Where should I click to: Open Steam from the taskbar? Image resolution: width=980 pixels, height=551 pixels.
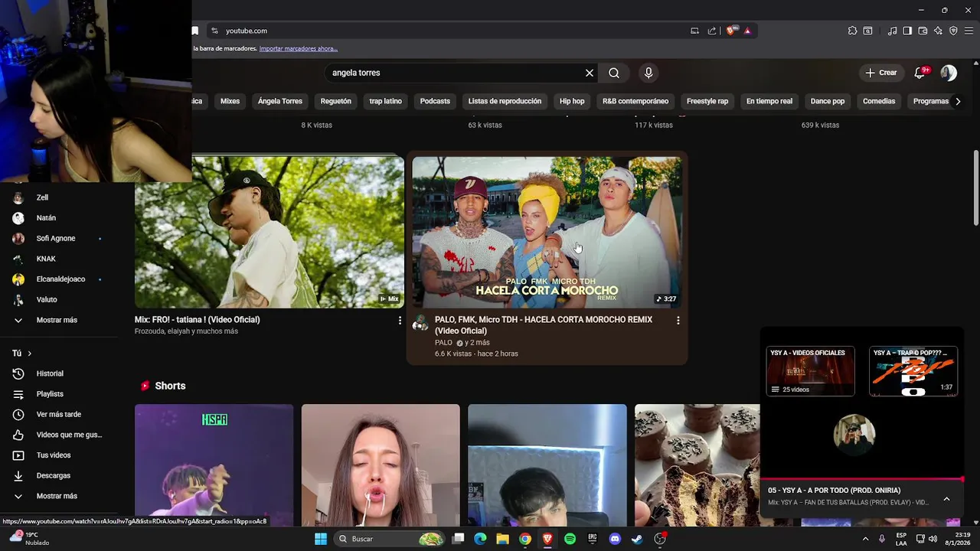637,539
